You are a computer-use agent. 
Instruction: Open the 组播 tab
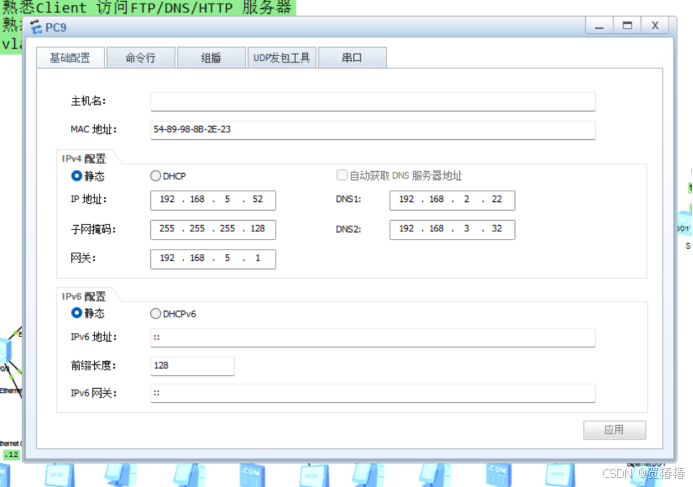click(x=210, y=58)
